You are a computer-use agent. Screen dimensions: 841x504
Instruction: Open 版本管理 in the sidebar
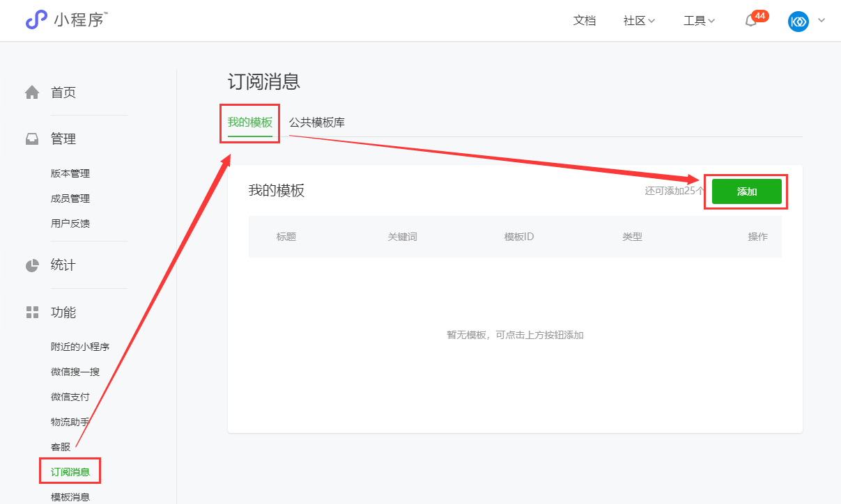coord(70,173)
